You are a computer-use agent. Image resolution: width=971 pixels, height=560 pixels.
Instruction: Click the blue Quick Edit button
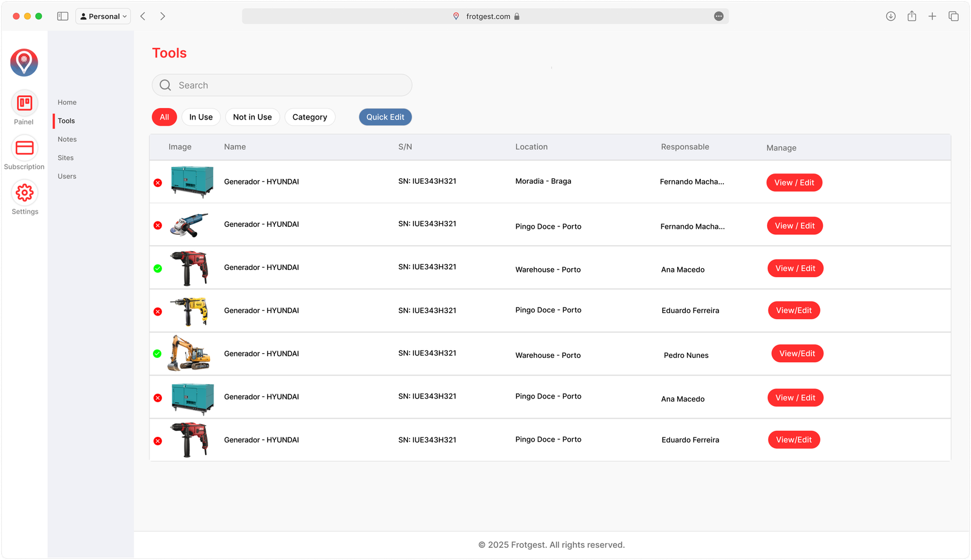pyautogui.click(x=385, y=117)
